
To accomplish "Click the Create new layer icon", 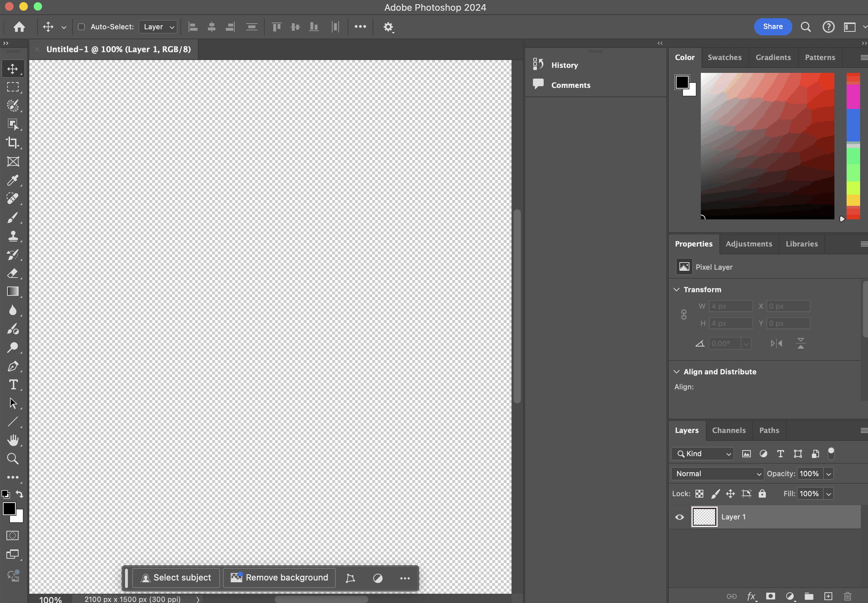I will tap(828, 596).
